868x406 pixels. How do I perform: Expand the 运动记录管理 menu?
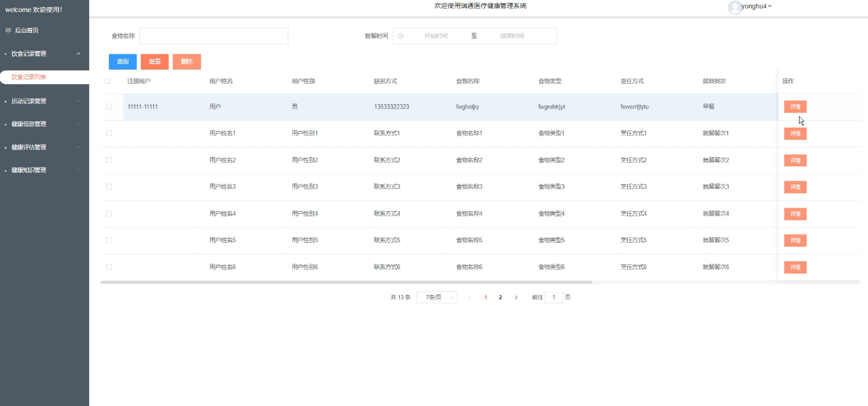[44, 101]
